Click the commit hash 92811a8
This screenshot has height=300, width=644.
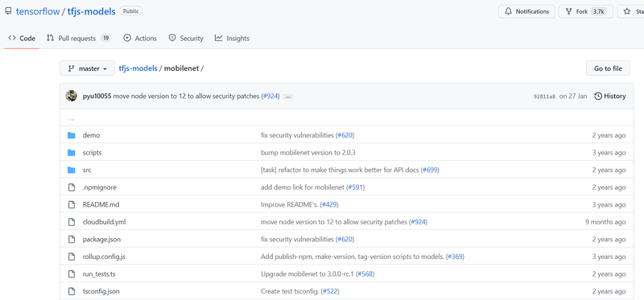point(544,97)
